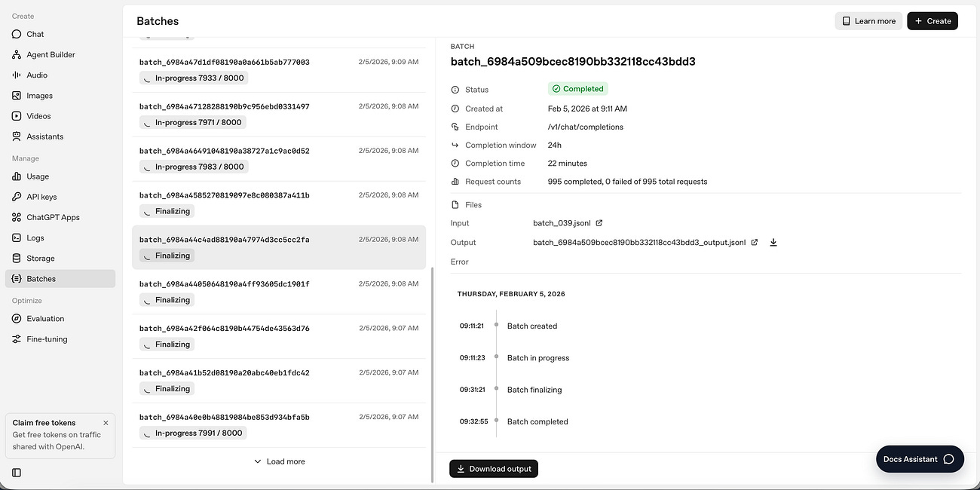980x490 pixels.
Task: Click the Learn more button
Action: [x=868, y=21]
